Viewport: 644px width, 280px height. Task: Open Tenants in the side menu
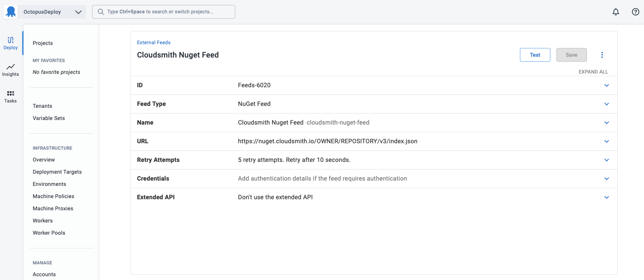click(43, 106)
